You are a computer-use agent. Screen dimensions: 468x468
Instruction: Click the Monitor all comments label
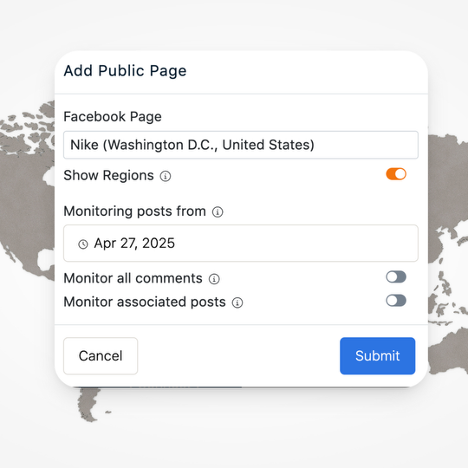click(133, 278)
